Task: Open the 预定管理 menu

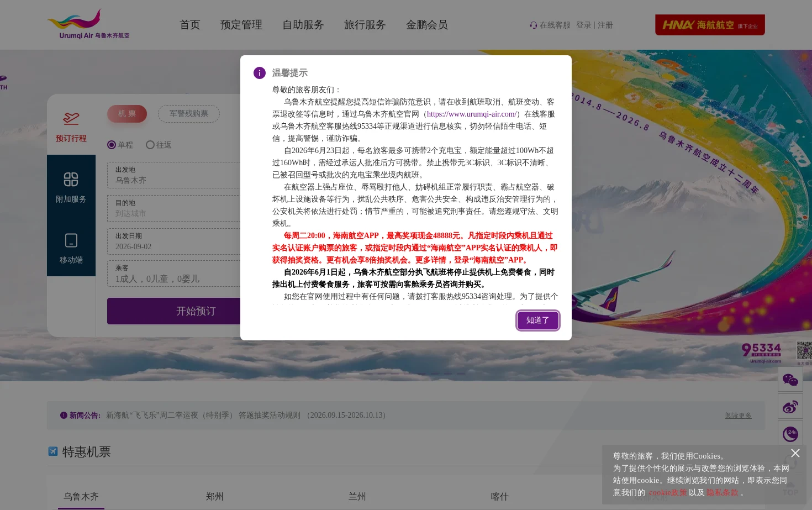Action: click(241, 25)
